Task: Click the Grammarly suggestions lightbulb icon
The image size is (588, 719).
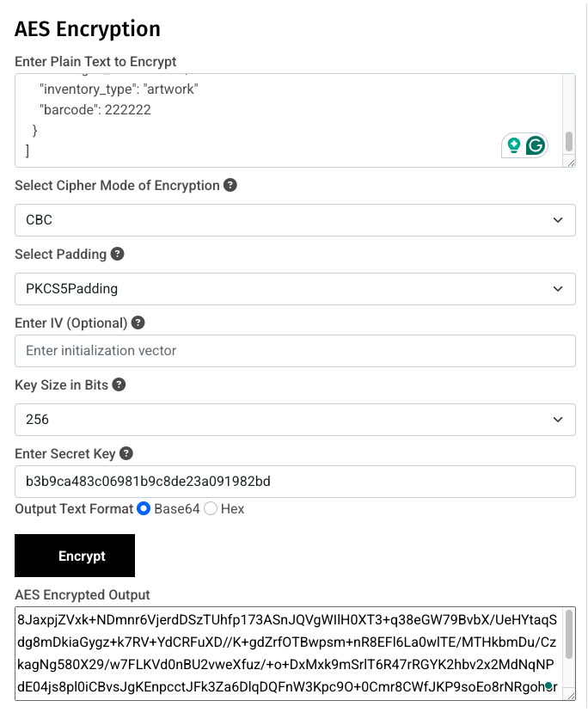Action: [513, 144]
